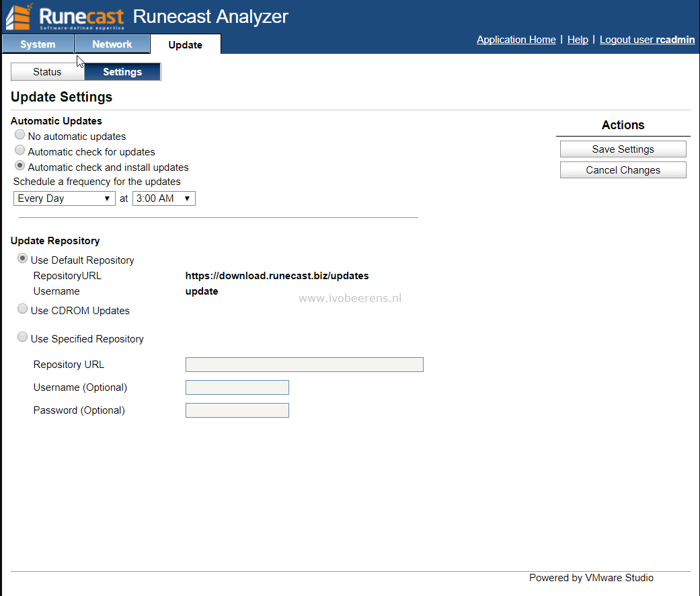Viewport: 700px width, 596px height.
Task: Click the Update Repository section label
Action: pyautogui.click(x=55, y=241)
